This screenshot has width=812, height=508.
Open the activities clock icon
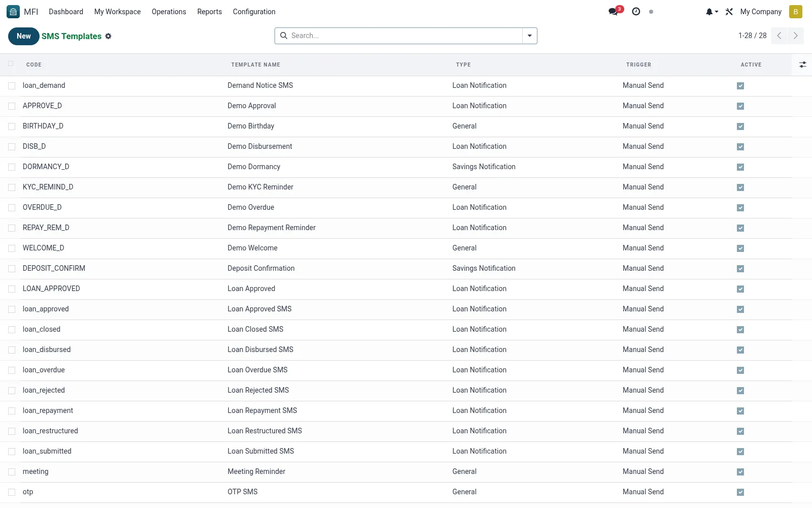coord(636,12)
